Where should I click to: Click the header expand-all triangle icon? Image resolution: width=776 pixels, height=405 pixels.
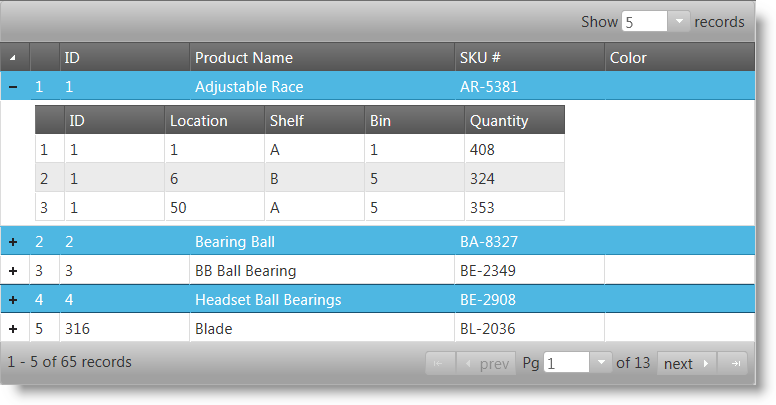[x=13, y=59]
